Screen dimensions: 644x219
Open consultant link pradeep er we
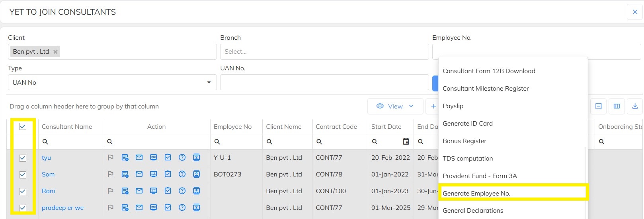click(62, 207)
